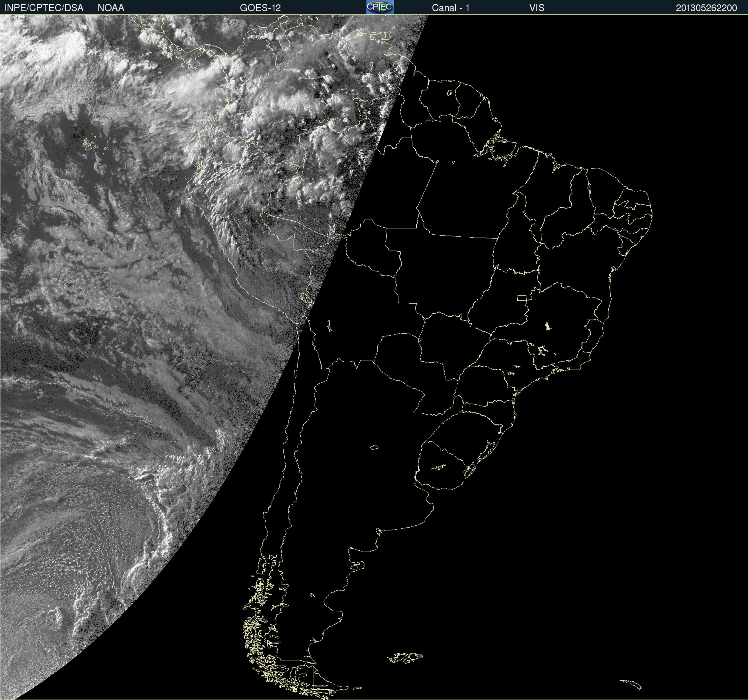Click the 201305262200 timestamp
748x700 pixels.
point(706,8)
